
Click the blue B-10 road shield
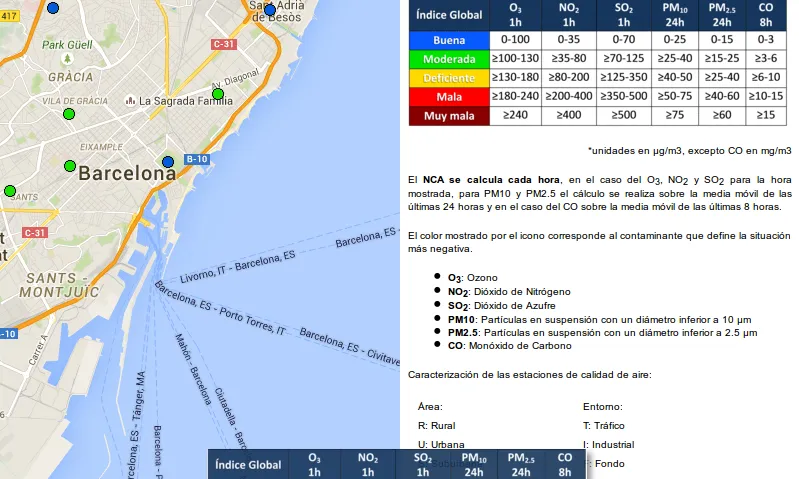click(197, 159)
